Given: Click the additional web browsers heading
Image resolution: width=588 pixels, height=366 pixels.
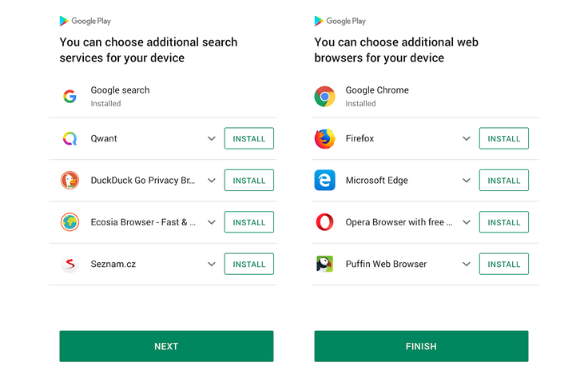Looking at the screenshot, I should [x=396, y=50].
